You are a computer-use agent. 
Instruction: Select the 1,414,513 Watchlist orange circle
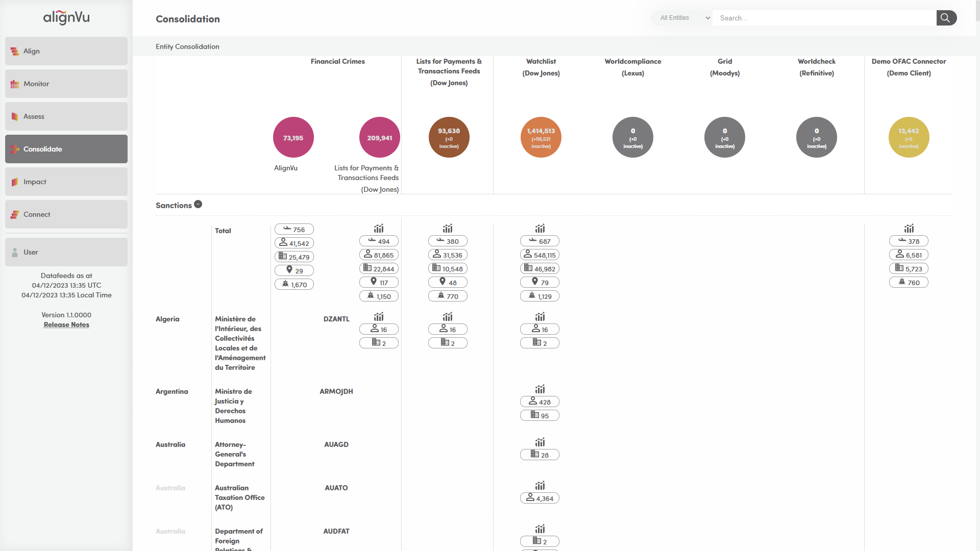(541, 138)
